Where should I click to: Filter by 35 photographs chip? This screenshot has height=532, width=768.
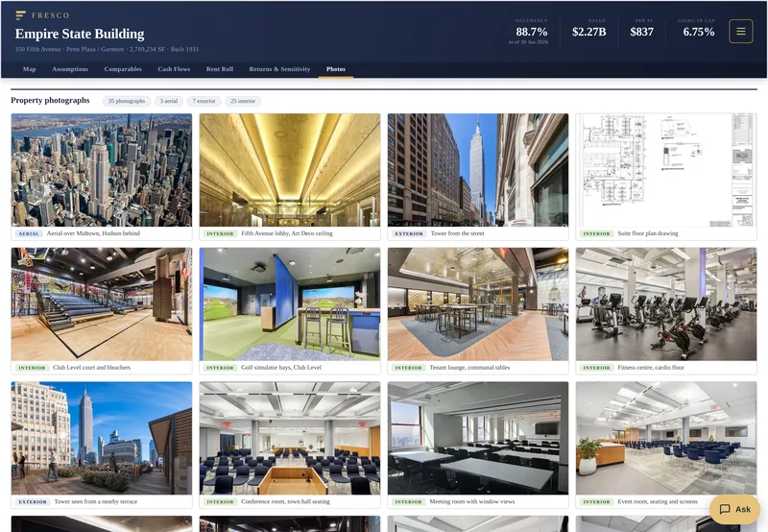(x=127, y=101)
